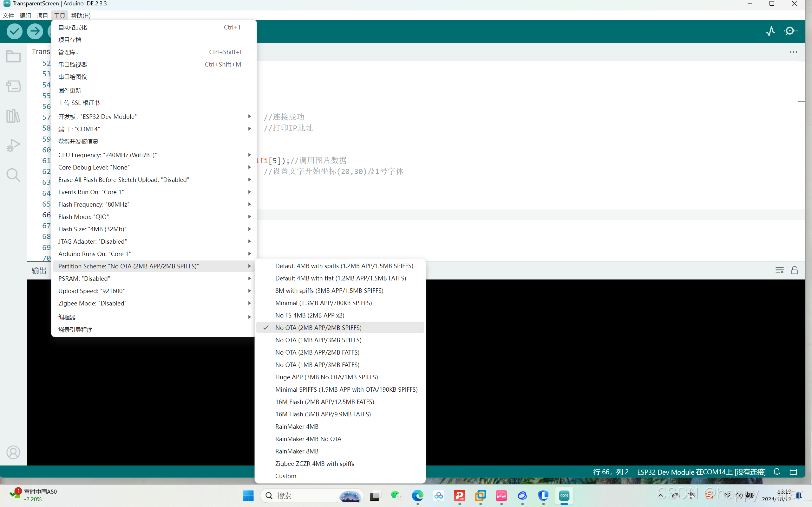Start the Debug sidebar icon

(x=13, y=145)
